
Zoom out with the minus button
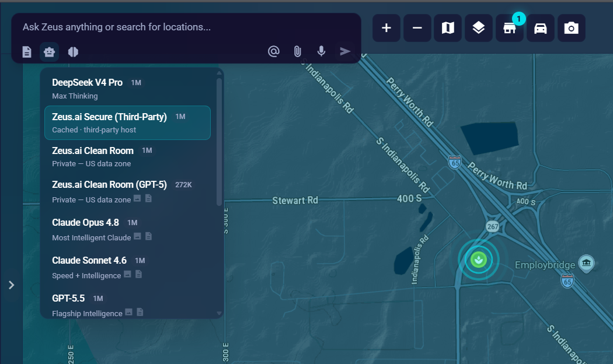[417, 28]
